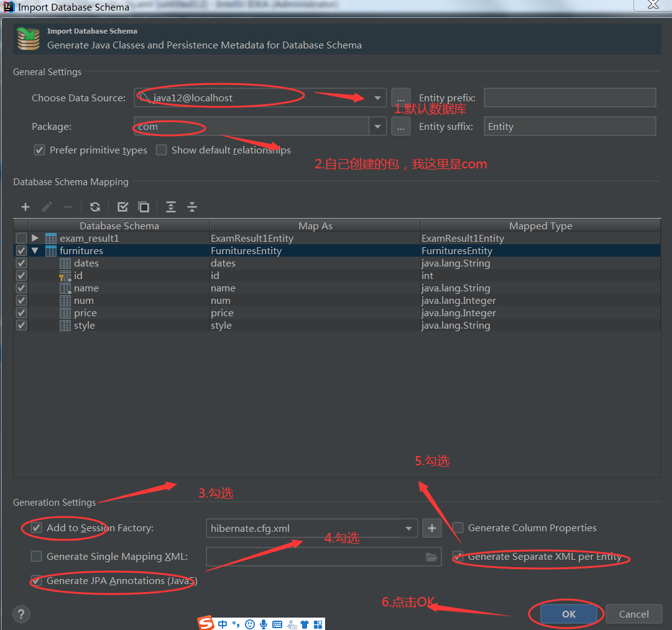The width and height of the screenshot is (672, 630).
Task: Click into the Entity prefix field
Action: point(570,98)
